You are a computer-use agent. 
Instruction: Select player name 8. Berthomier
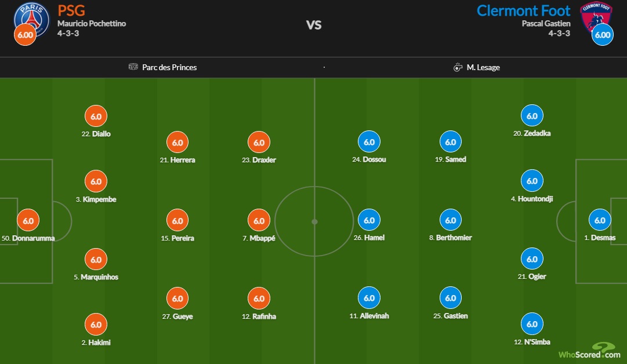450,238
